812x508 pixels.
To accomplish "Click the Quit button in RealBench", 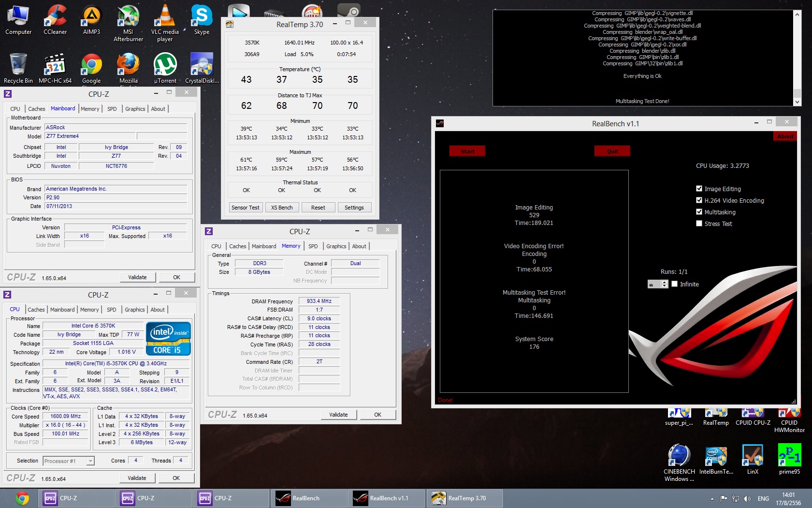I will point(612,151).
